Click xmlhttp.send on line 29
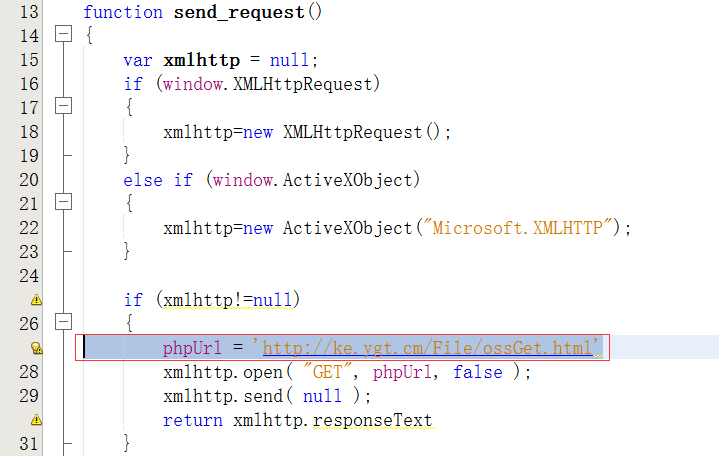The image size is (719, 456). [223, 396]
